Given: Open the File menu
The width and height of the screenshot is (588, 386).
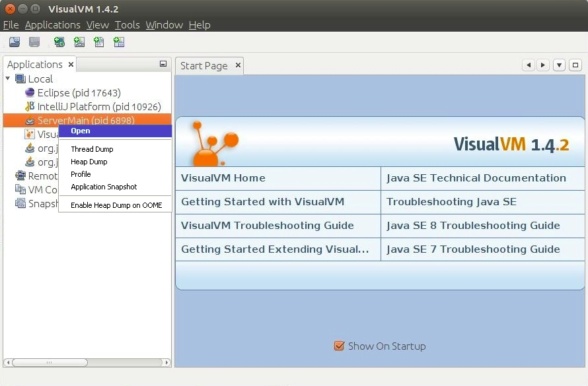Looking at the screenshot, I should [x=11, y=24].
